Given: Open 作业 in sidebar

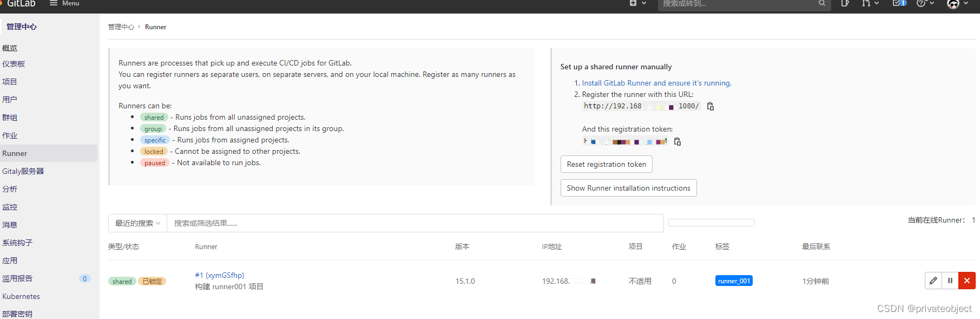Looking at the screenshot, I should point(10,135).
